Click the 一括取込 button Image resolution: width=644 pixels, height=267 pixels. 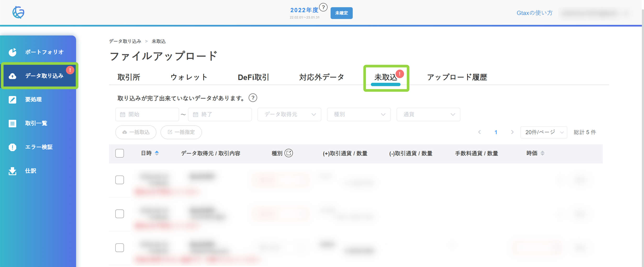(x=136, y=132)
